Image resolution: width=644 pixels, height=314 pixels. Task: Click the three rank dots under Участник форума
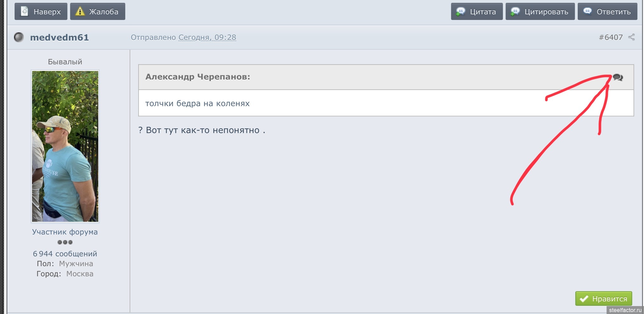pos(65,242)
